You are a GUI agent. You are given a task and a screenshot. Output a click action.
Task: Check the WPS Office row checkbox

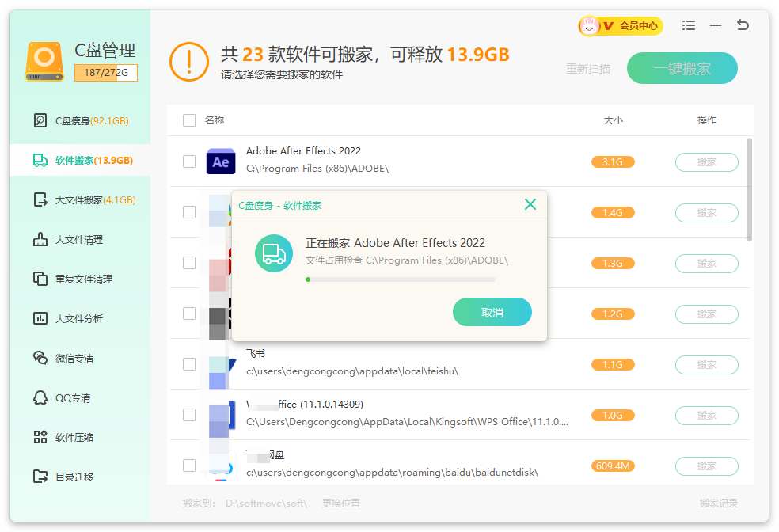(x=189, y=415)
